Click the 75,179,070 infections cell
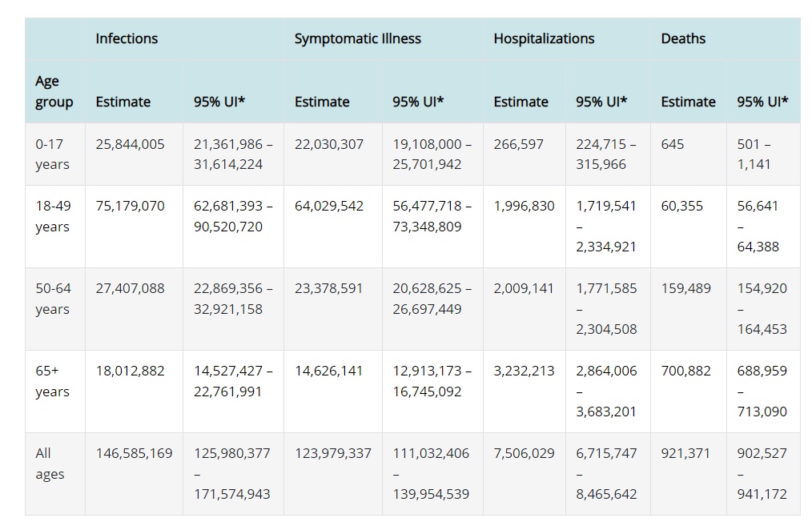Image resolution: width=812 pixels, height=526 pixels. click(130, 206)
